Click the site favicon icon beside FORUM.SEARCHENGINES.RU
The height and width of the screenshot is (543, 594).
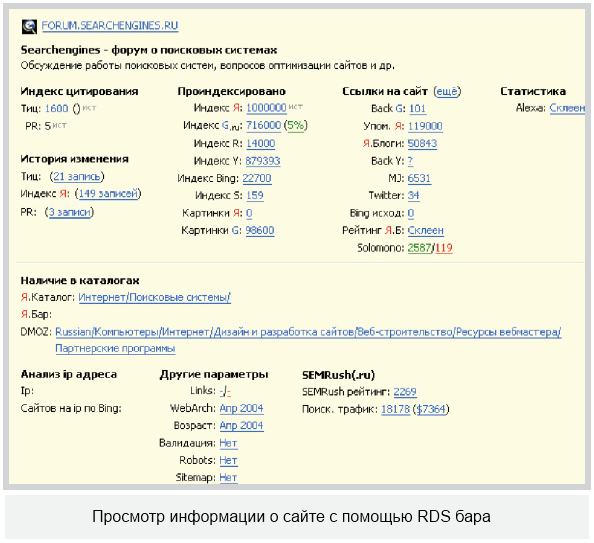(x=29, y=27)
